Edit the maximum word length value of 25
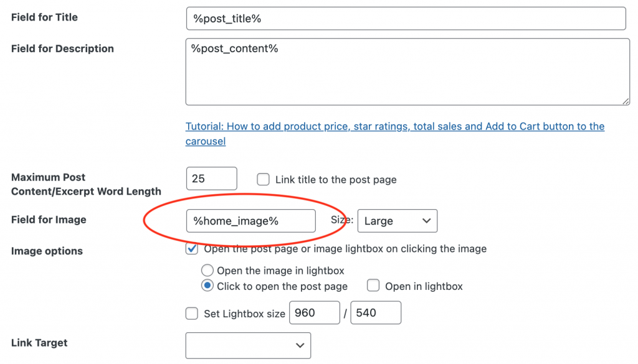 (211, 179)
